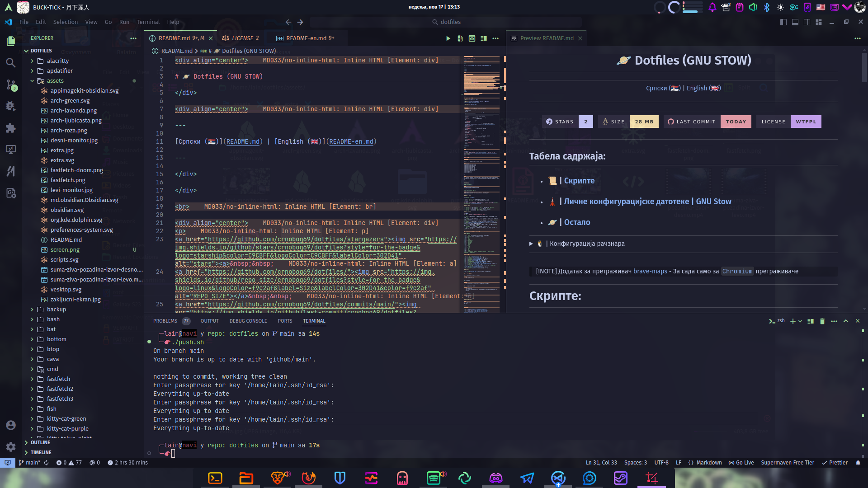
Task: Open the Accounts menu icon
Action: pos(11,425)
